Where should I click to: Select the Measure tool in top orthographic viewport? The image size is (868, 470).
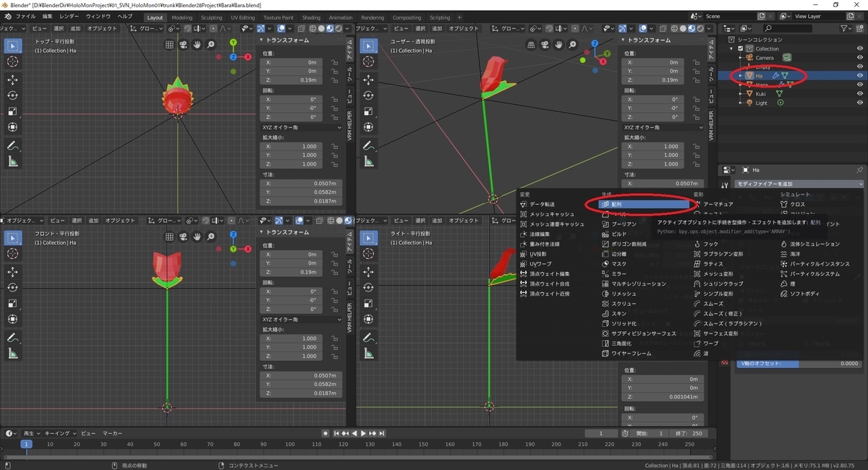pyautogui.click(x=13, y=161)
